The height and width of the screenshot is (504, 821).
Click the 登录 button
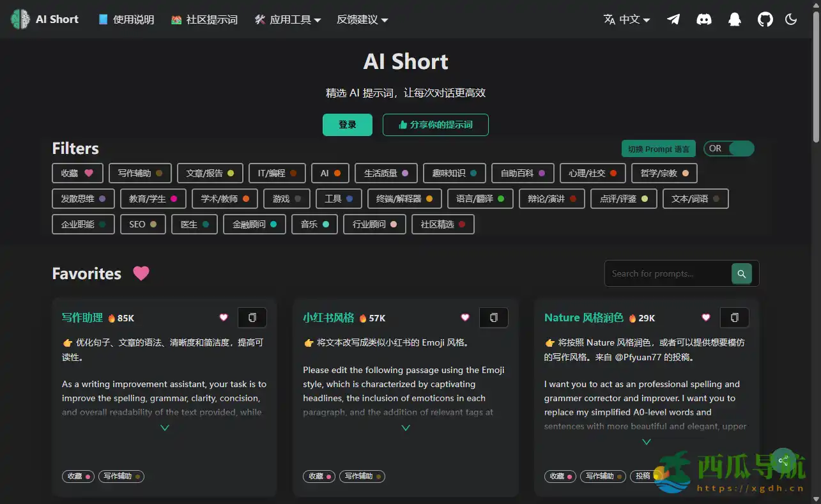(348, 125)
